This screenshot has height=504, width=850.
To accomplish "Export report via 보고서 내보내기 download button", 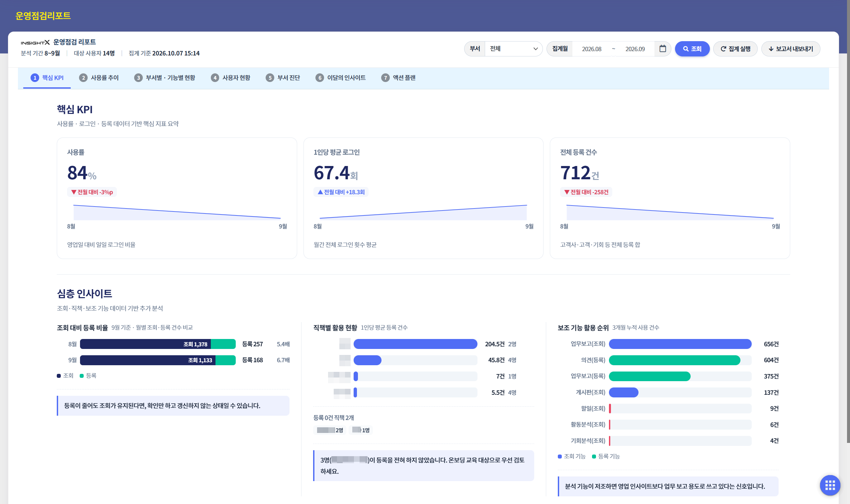I will (x=790, y=49).
